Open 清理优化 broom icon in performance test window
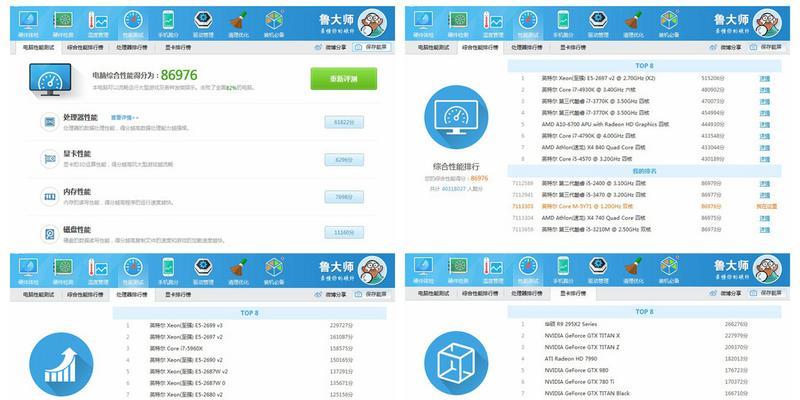The image size is (800, 400). click(x=238, y=24)
